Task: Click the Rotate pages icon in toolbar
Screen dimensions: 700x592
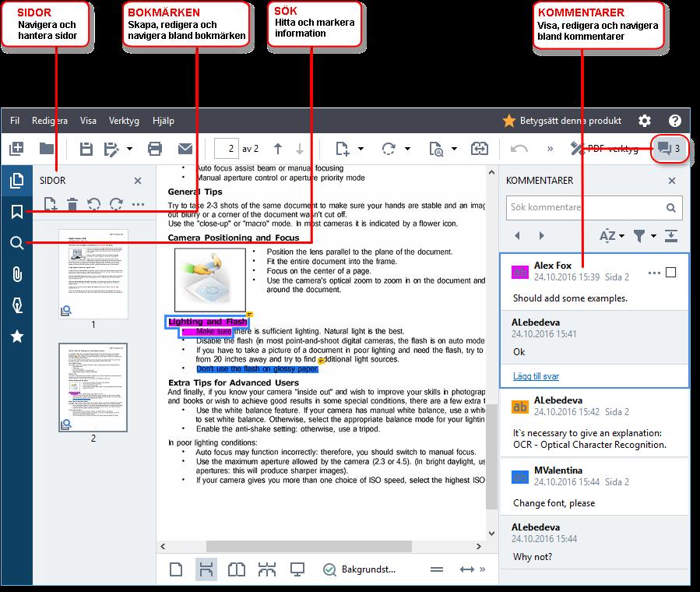Action: pos(389,149)
